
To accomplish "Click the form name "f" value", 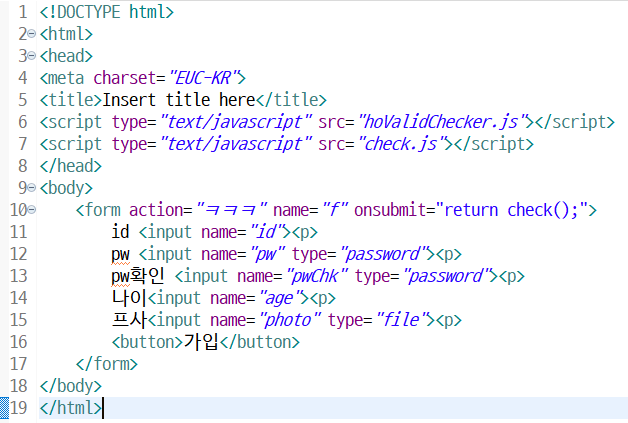I will tap(335, 209).
